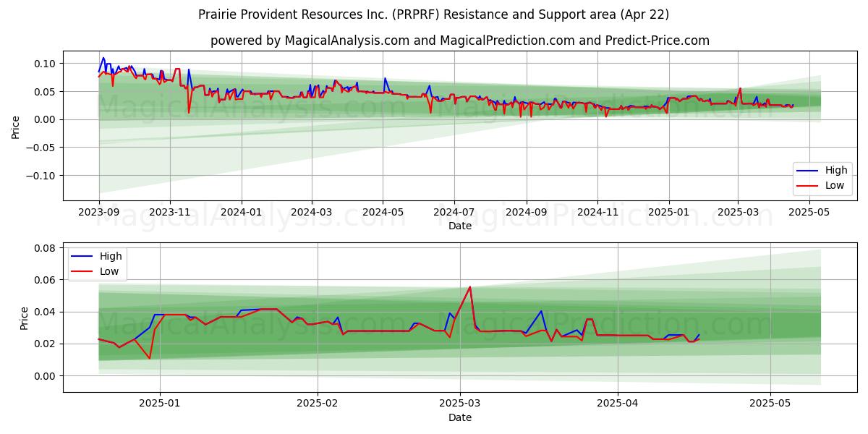Click the 2025-02 date tick label
Image resolution: width=868 pixels, height=434 pixels.
click(x=318, y=403)
